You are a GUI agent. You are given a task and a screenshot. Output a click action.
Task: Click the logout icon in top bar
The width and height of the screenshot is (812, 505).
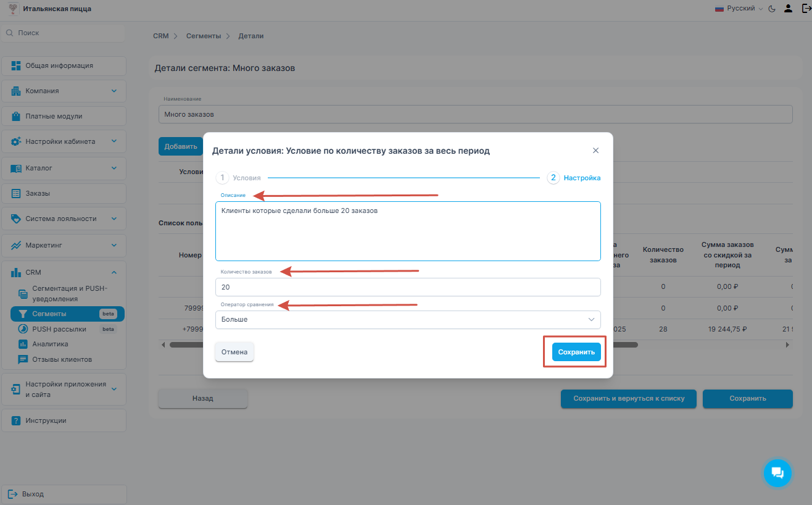pyautogui.click(x=805, y=9)
